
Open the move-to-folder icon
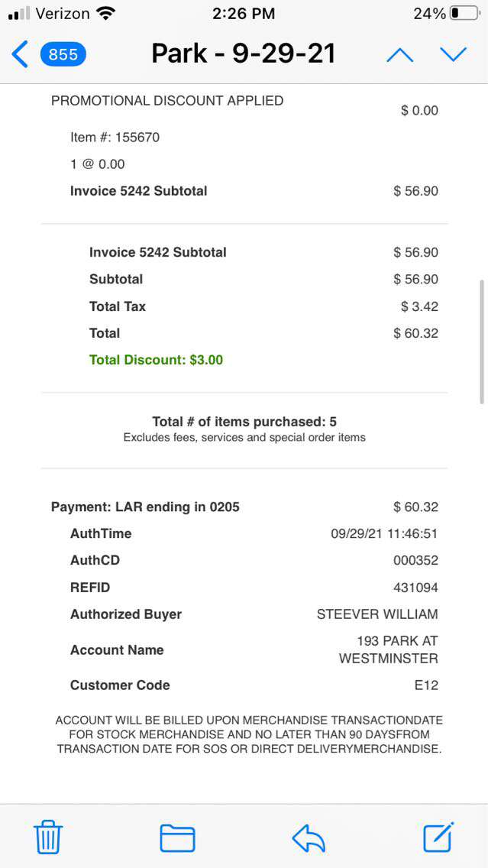tap(177, 837)
